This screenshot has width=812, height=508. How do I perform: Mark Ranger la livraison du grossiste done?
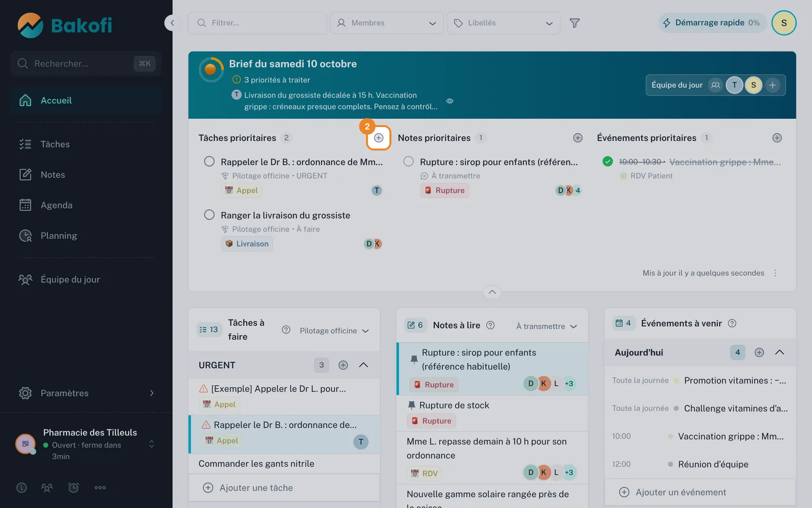tap(209, 215)
